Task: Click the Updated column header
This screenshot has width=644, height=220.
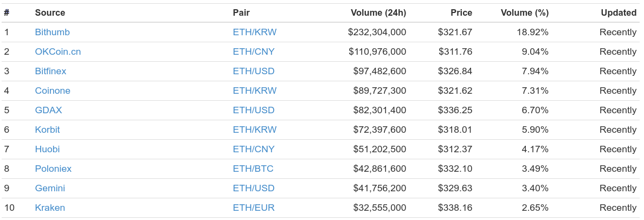Action: click(x=619, y=12)
